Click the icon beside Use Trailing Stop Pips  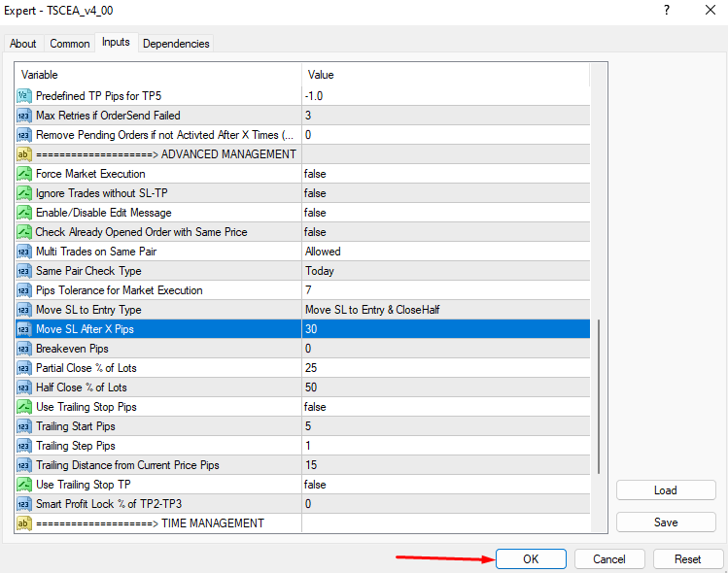tap(24, 407)
